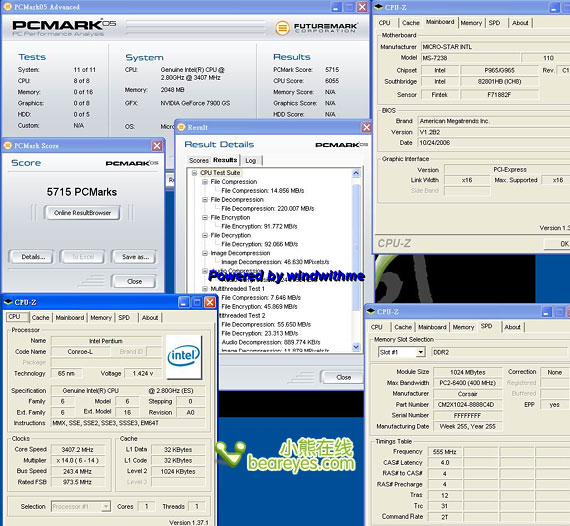The height and width of the screenshot is (526, 570).
Task: Click the Part Number CM2X1024-8888C4D field
Action: coord(467,404)
